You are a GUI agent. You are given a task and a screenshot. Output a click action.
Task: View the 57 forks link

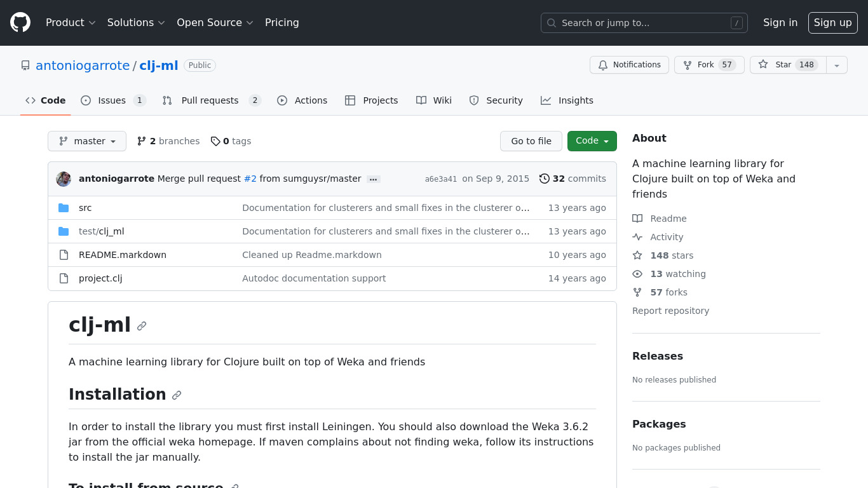click(x=660, y=292)
